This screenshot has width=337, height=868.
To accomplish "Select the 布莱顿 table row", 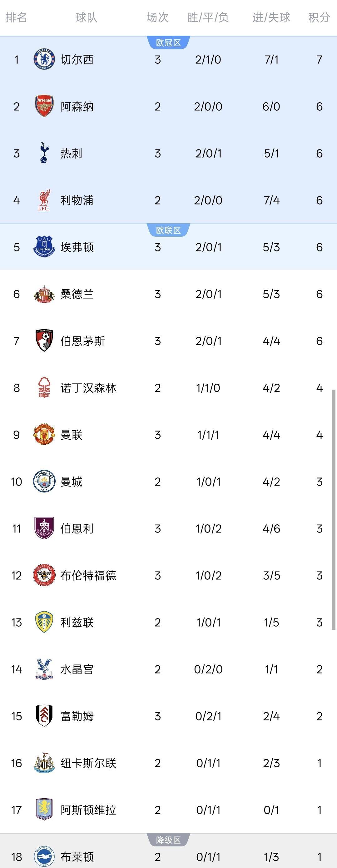I will coord(168,856).
